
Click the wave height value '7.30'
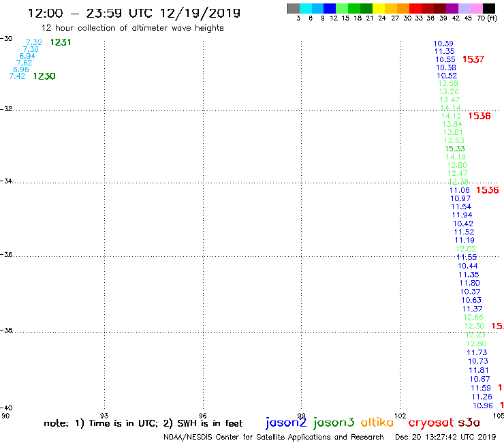31,49
